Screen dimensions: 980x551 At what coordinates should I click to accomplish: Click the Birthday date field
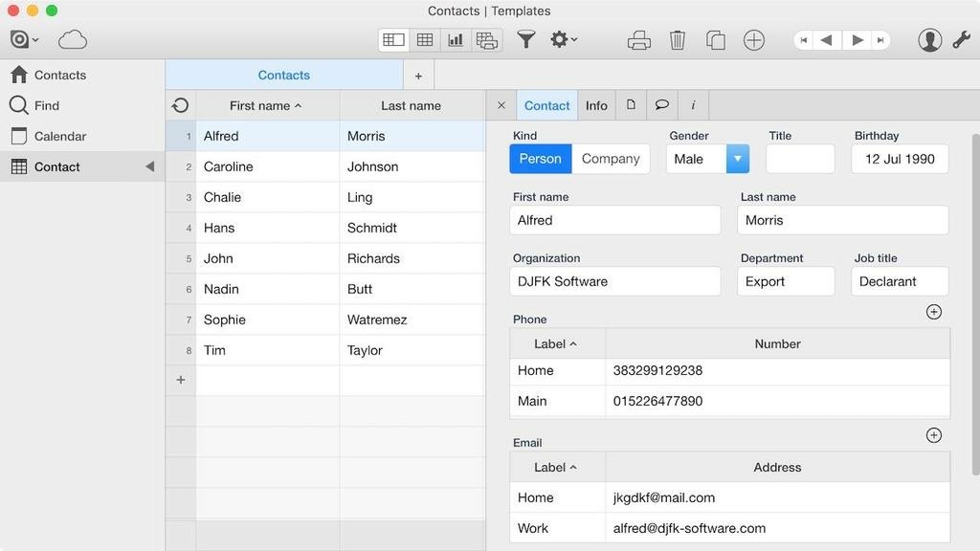[900, 159]
